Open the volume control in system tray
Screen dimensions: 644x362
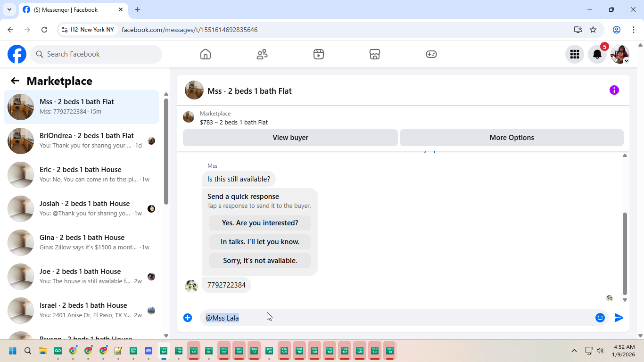coord(600,351)
